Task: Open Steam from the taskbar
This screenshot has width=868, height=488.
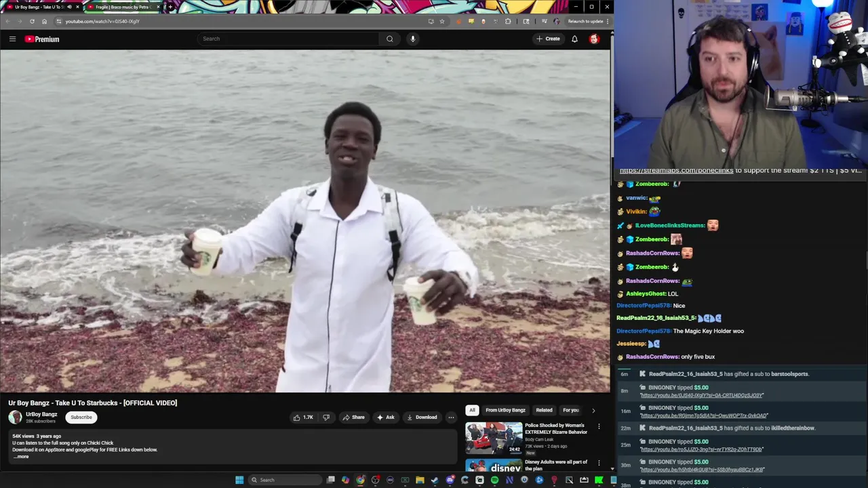Action: click(x=435, y=480)
